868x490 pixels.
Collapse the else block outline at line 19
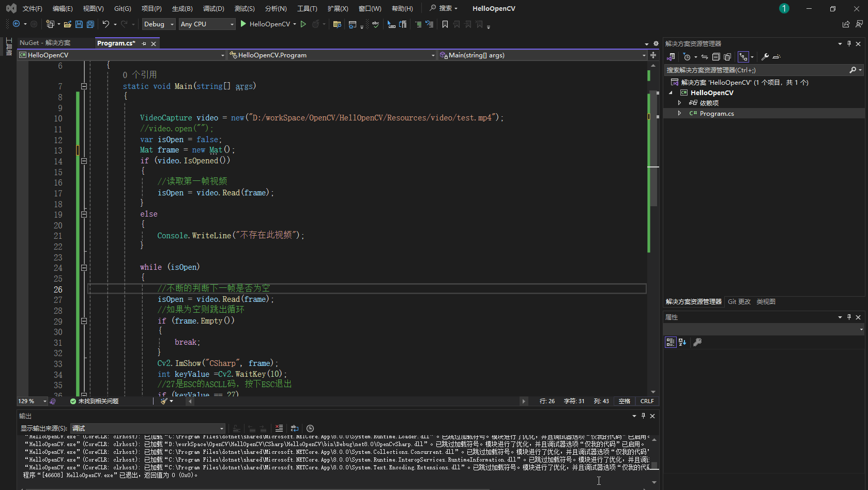tap(84, 214)
